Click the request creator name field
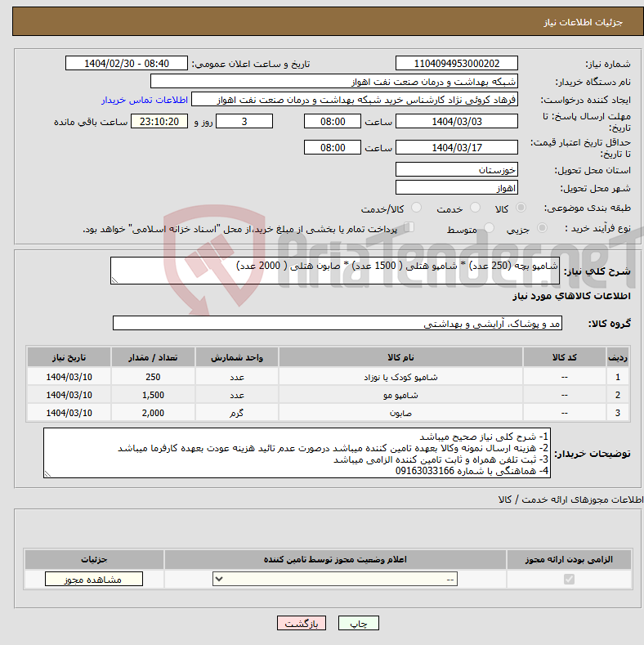This screenshot has width=644, height=645. [355, 100]
